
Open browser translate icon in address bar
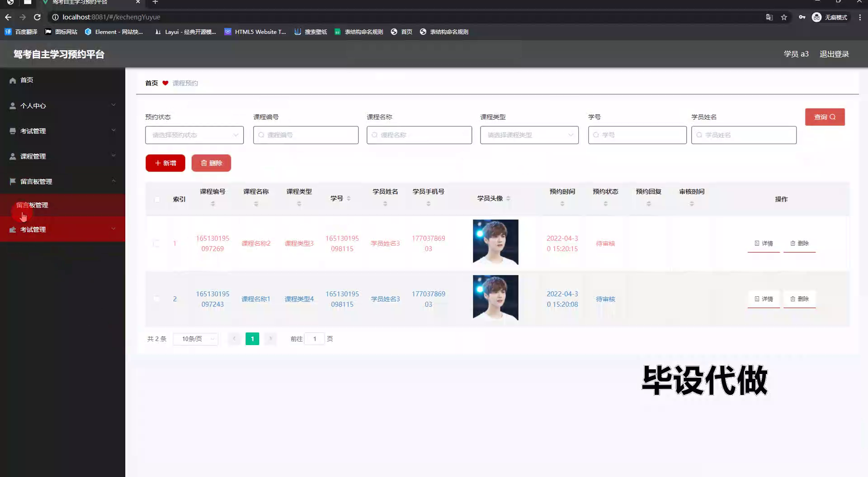point(769,17)
